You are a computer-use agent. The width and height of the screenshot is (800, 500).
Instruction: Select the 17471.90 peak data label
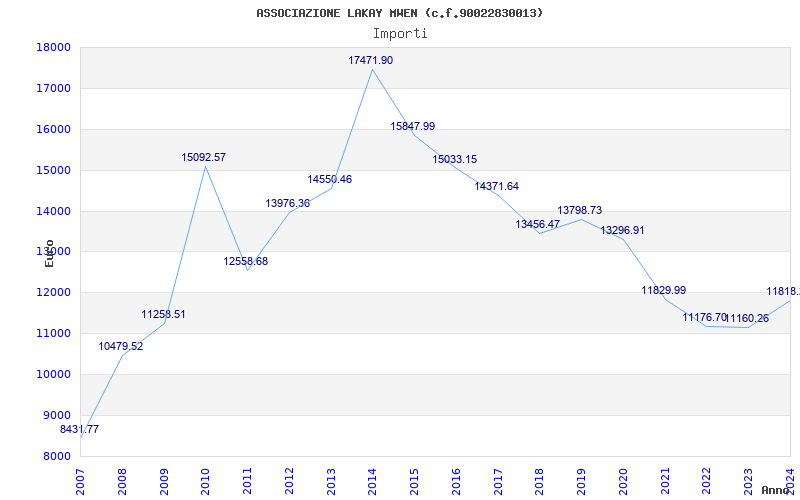(371, 60)
